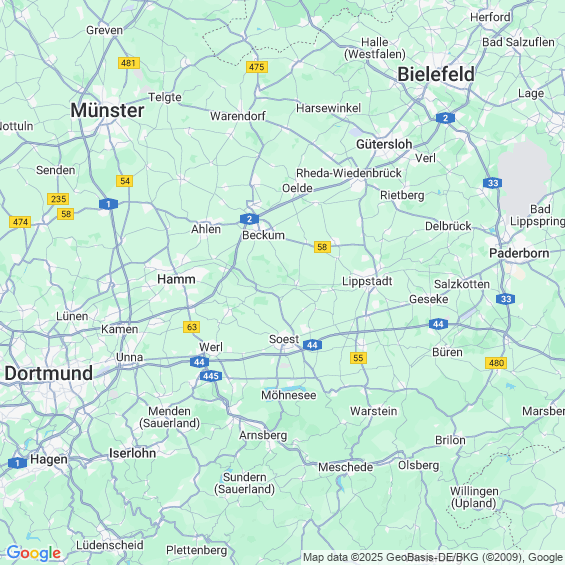Screen dimensions: 565x565
Task: Click the yellow 480 road marker
Action: coord(496,363)
